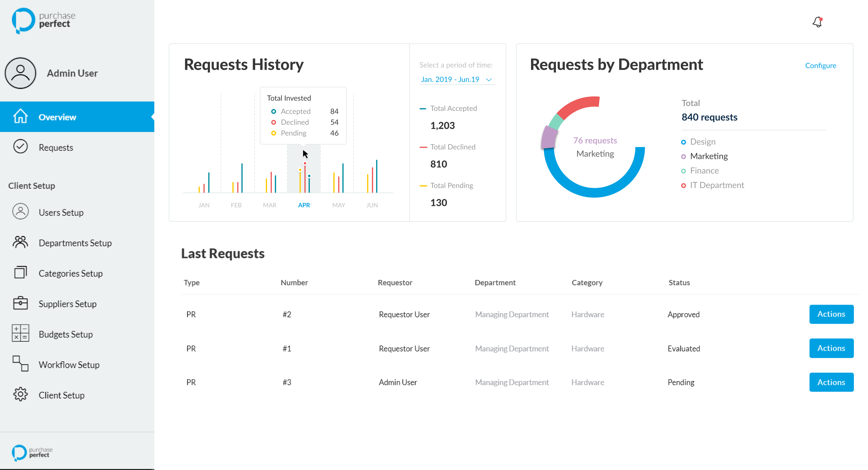Click the notification bell icon

pos(817,22)
